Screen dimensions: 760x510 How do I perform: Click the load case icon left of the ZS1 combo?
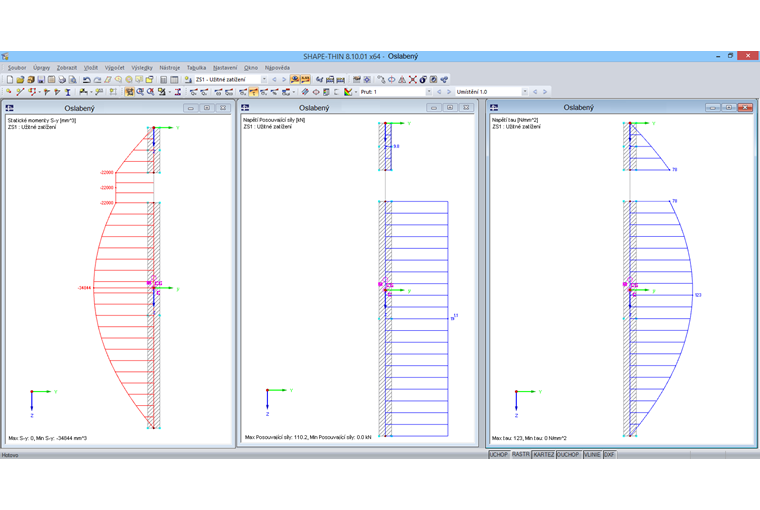point(188,80)
